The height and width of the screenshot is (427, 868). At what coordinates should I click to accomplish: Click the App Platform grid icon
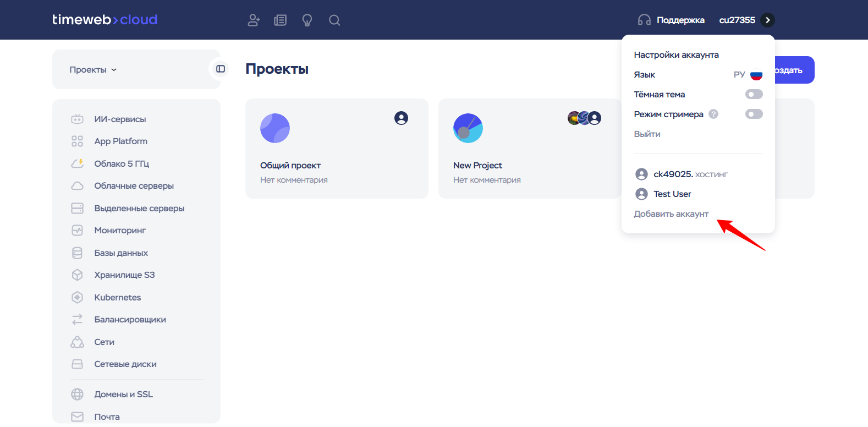(78, 141)
